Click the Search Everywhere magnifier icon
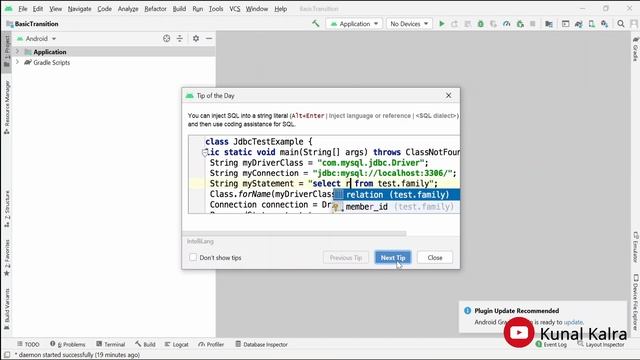Image resolution: width=640 pixels, height=360 pixels. tap(621, 24)
